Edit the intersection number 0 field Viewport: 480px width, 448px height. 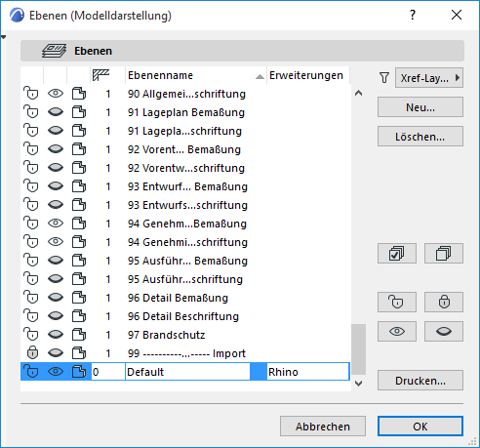point(107,372)
